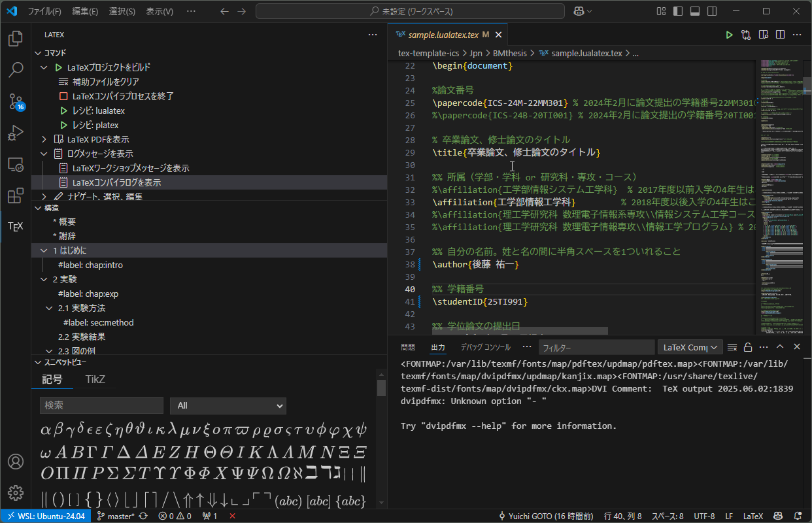Open the Search view in the activity bar
Viewport: 812px width, 523px height.
tap(16, 70)
